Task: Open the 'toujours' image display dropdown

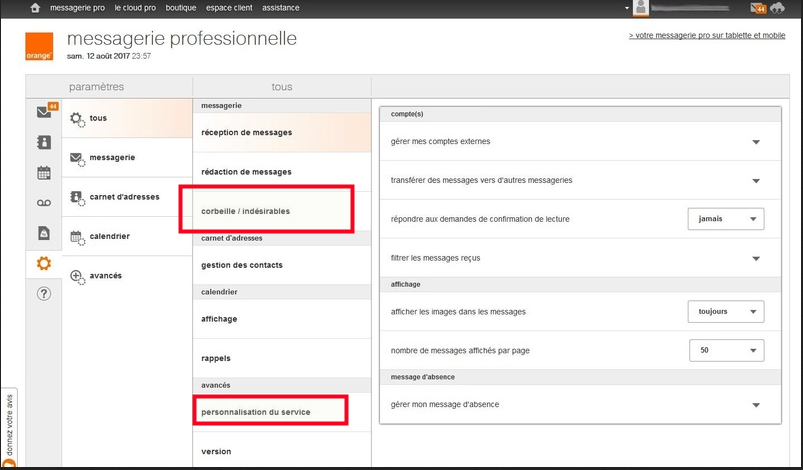Action: click(x=726, y=312)
